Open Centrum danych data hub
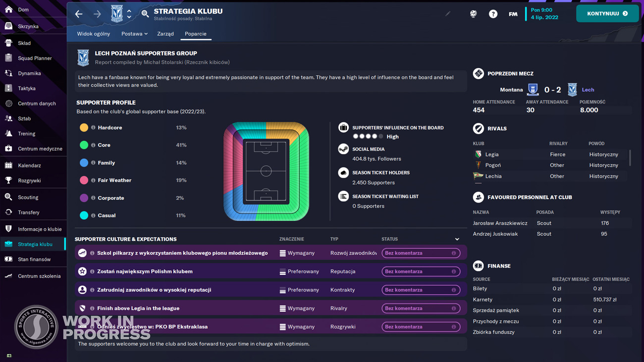The height and width of the screenshot is (362, 644). click(x=37, y=103)
